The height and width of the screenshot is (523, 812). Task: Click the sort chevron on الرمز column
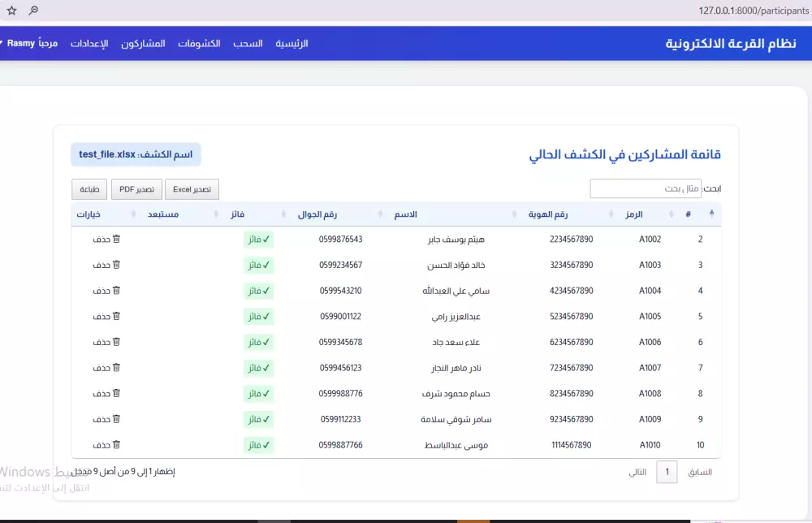point(611,214)
